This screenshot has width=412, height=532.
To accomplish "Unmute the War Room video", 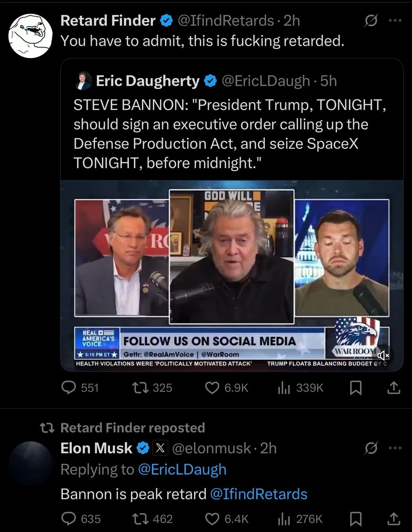I will (x=382, y=354).
